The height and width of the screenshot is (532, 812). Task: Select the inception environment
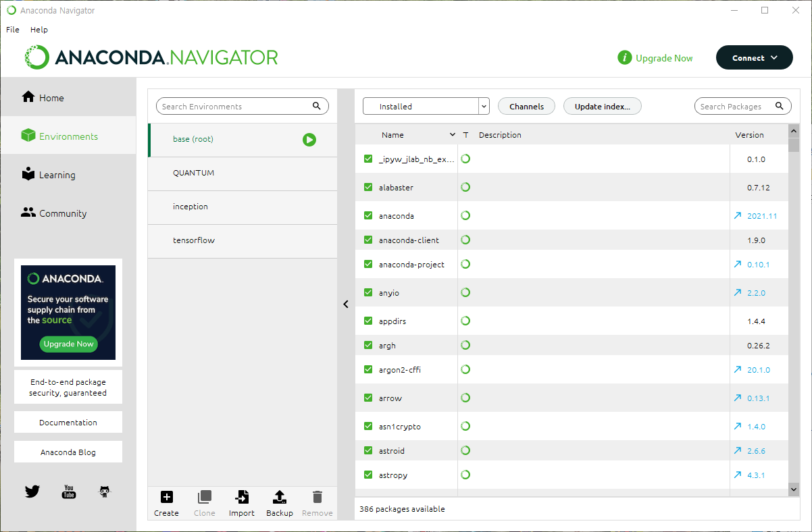[x=243, y=207]
